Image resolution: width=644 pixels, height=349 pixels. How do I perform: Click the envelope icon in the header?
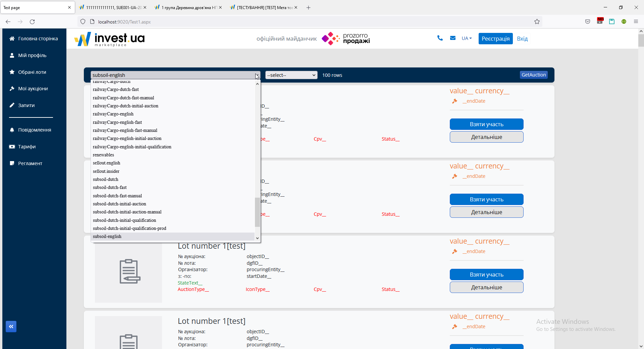(x=453, y=38)
